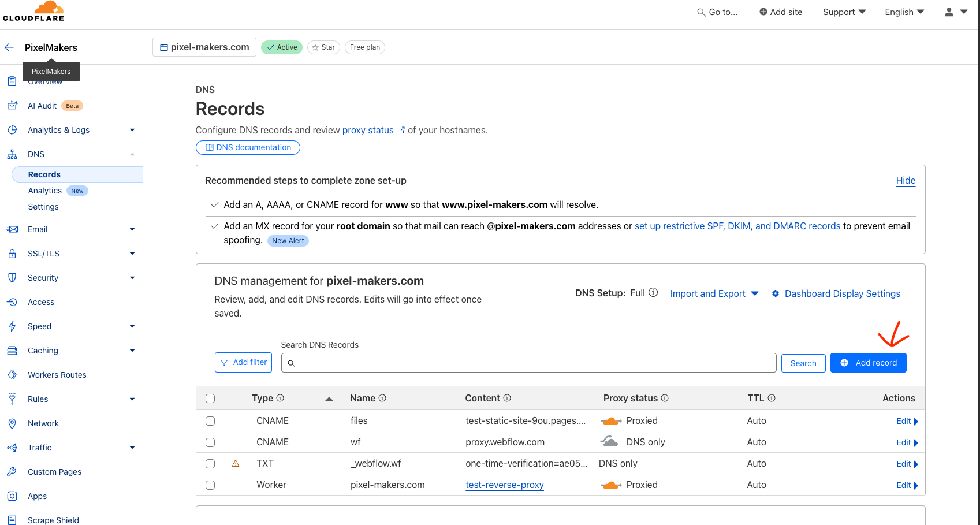Star the pixel-makers.com site
980x525 pixels.
(323, 47)
